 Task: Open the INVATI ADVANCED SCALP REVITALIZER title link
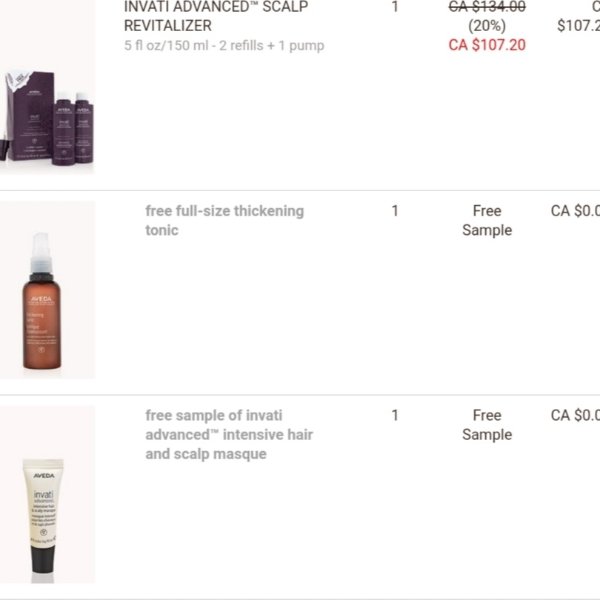tap(216, 16)
